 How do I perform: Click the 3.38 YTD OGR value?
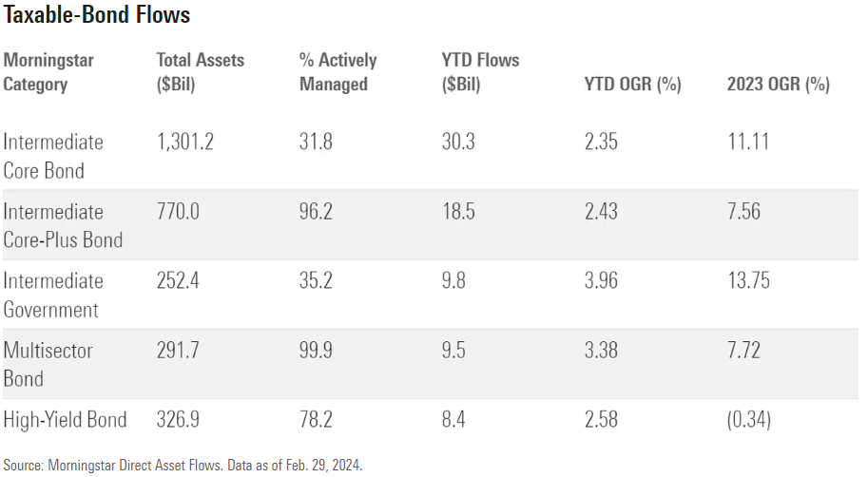[x=601, y=351]
